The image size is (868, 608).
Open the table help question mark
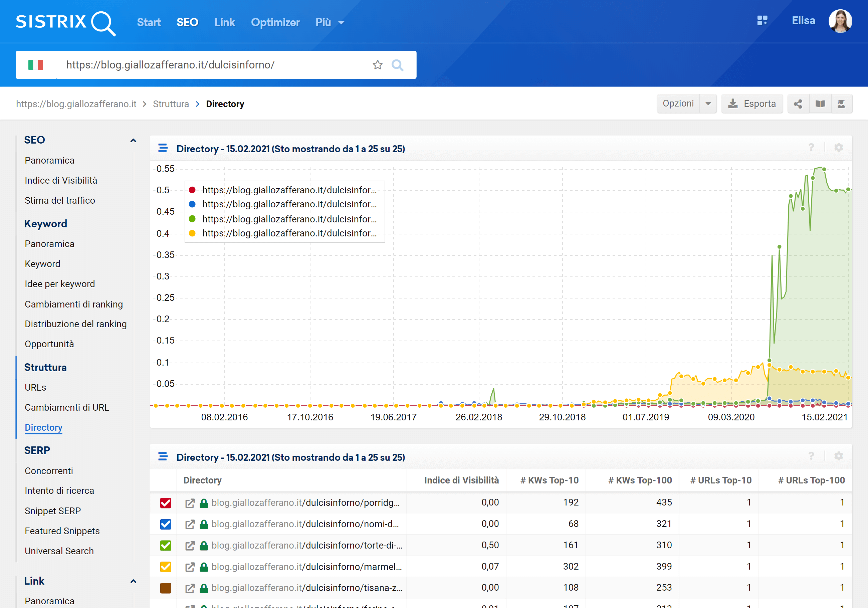click(x=811, y=456)
